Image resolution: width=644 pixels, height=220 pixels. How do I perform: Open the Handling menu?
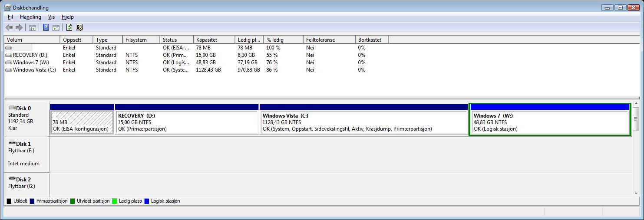coord(30,17)
